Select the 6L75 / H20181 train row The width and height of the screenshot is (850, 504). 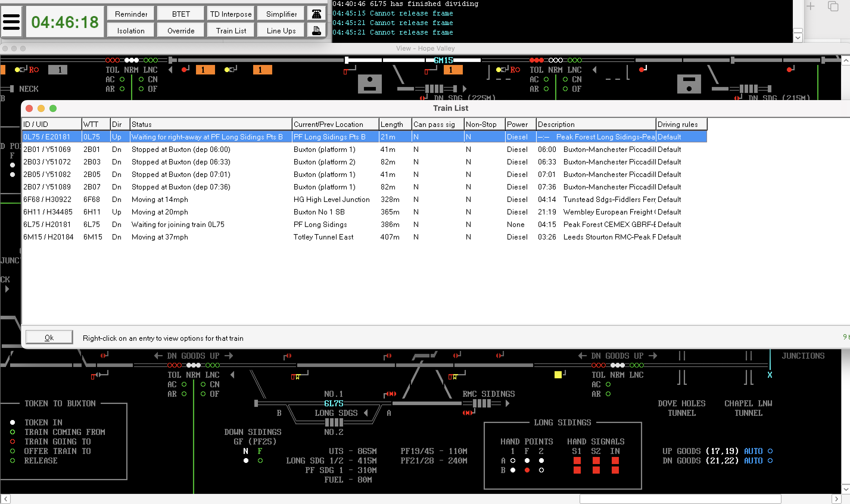pyautogui.click(x=364, y=224)
